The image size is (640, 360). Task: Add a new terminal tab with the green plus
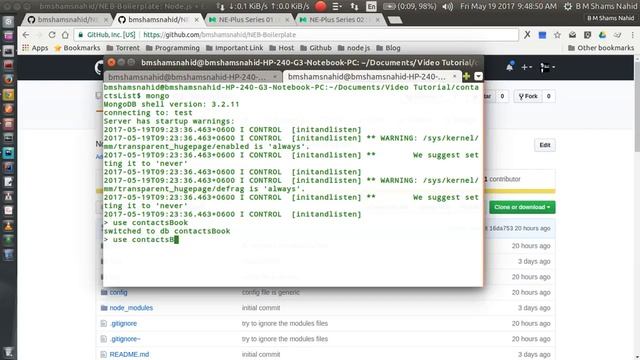pos(466,76)
